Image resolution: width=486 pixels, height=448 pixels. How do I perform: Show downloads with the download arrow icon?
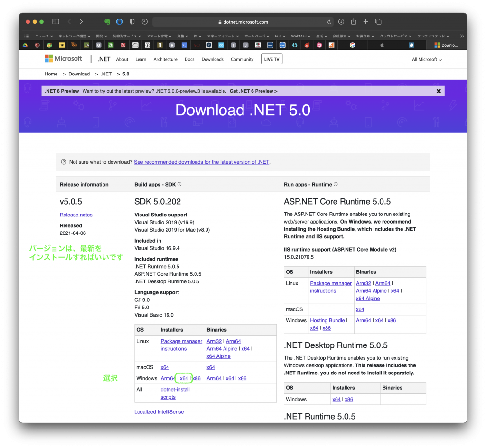341,22
